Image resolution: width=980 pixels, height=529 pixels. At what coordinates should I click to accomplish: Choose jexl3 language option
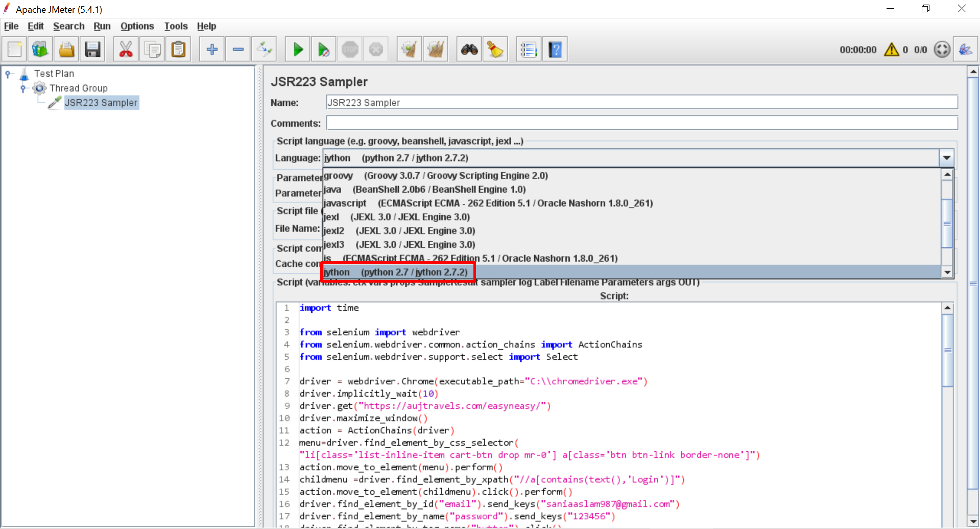point(632,245)
